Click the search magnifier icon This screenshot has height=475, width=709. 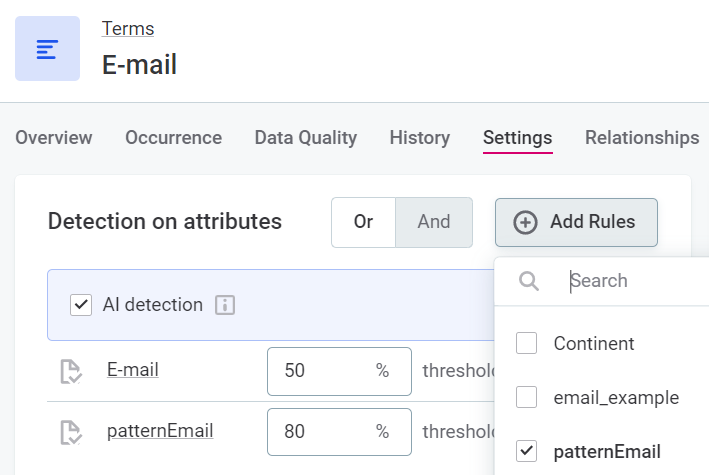[x=529, y=281]
